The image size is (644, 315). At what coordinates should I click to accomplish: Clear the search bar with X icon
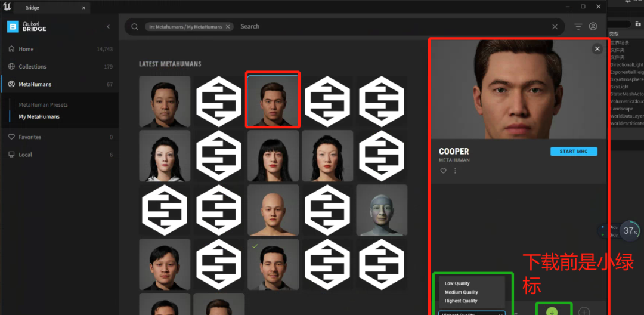(x=555, y=27)
